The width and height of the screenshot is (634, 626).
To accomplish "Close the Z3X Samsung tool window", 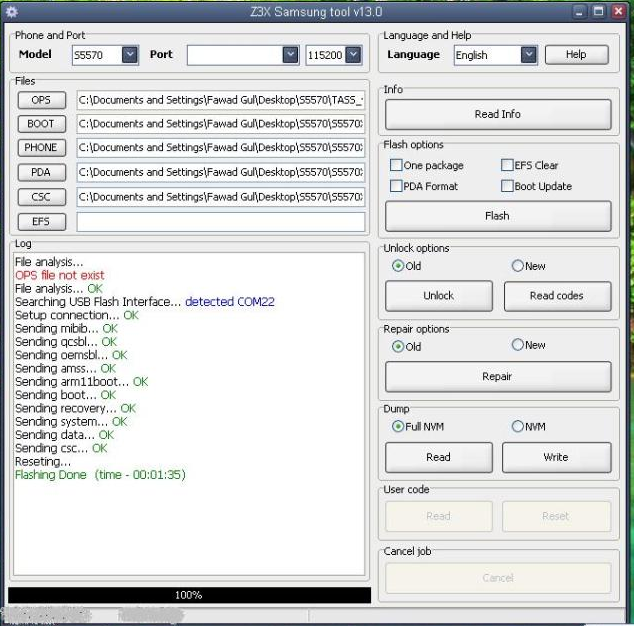I will coord(618,11).
